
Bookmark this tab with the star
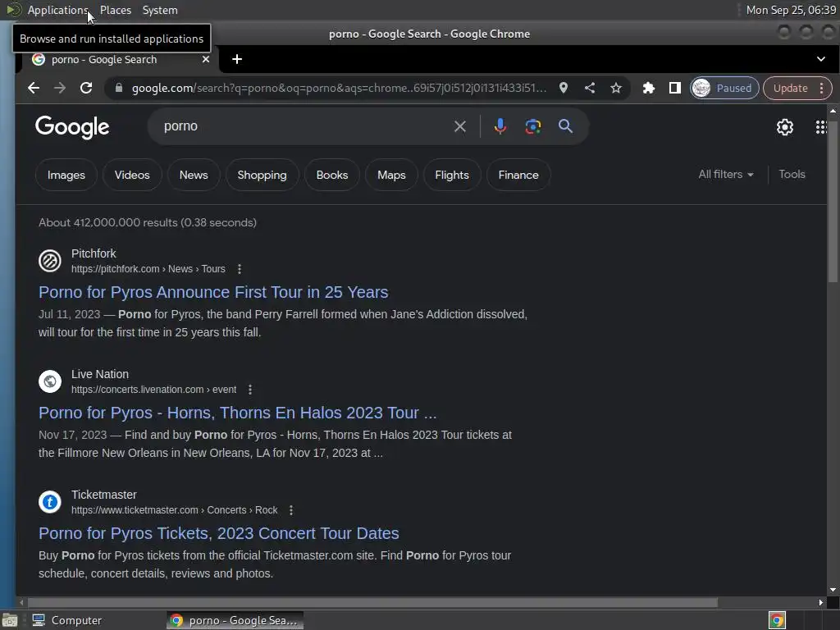pyautogui.click(x=616, y=88)
